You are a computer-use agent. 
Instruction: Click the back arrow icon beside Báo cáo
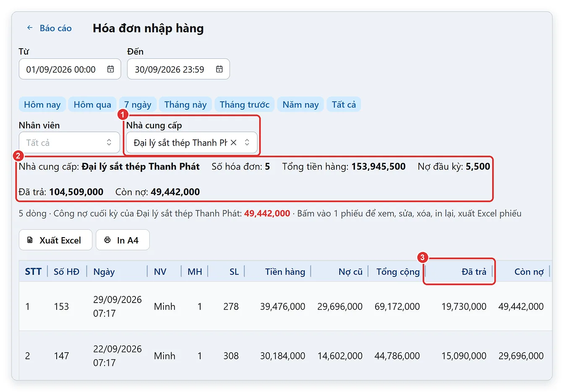(30, 28)
